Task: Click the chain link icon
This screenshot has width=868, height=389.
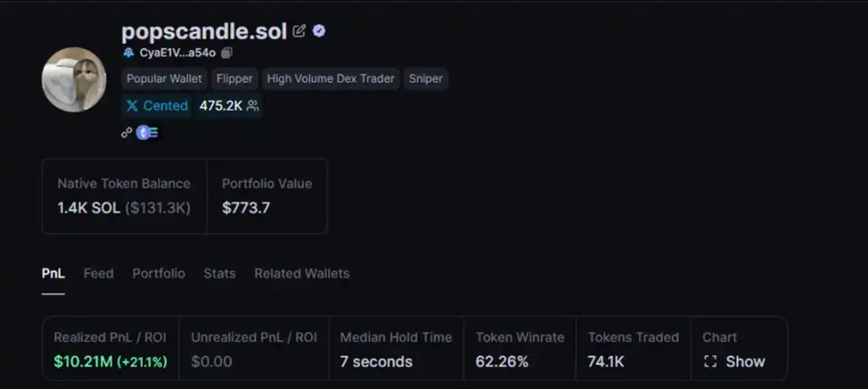Action: [x=127, y=133]
